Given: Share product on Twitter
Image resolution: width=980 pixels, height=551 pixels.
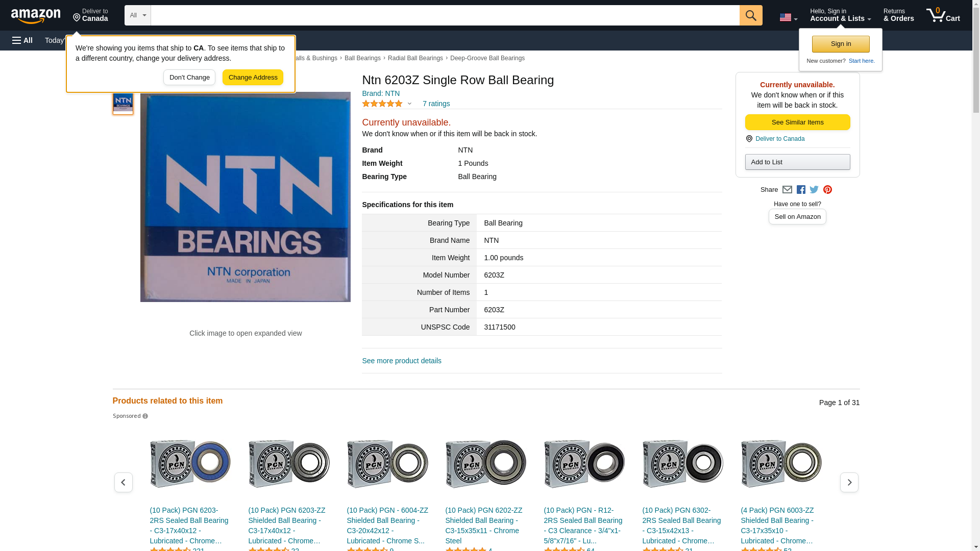Looking at the screenshot, I should 814,190.
